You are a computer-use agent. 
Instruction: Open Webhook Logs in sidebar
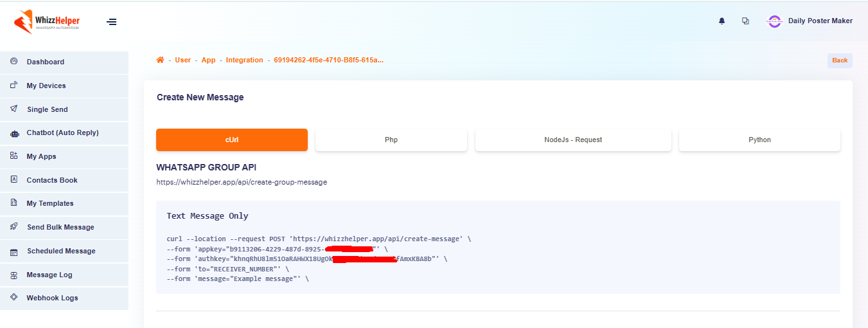(64, 298)
